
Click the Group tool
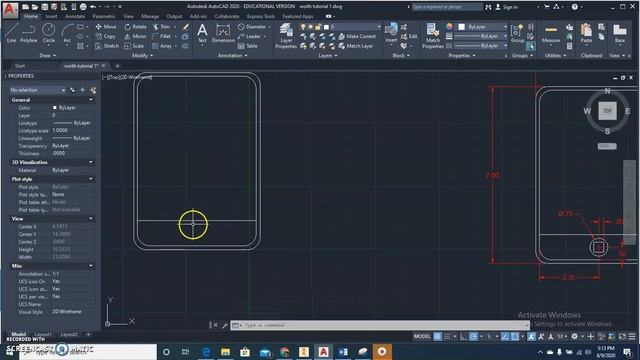(517, 33)
